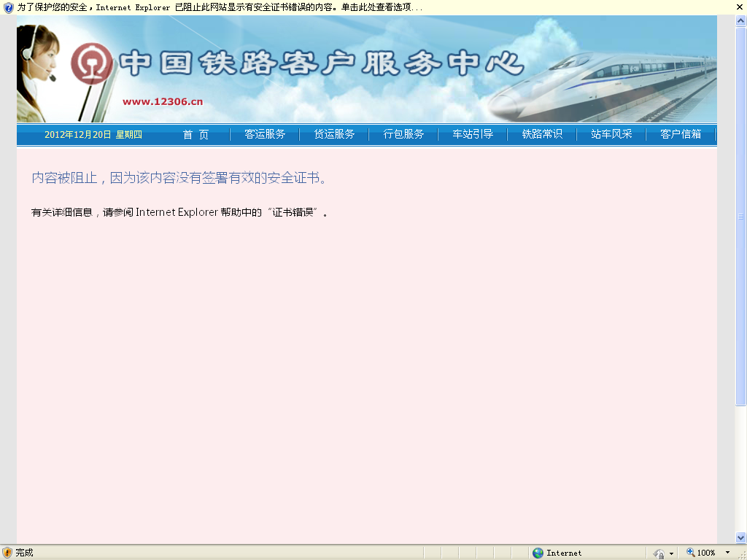747x560 pixels.
Task: Open the dropdown arrow beside privacy icon
Action: (x=672, y=553)
